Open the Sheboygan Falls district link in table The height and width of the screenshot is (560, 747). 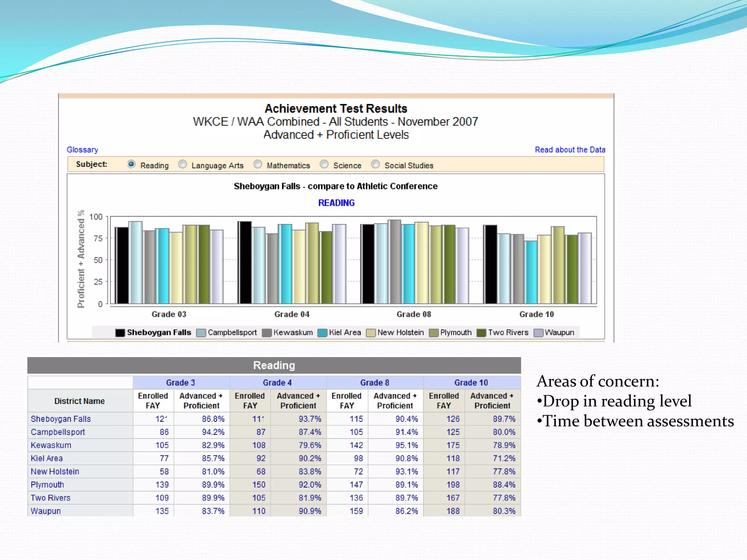click(x=61, y=419)
